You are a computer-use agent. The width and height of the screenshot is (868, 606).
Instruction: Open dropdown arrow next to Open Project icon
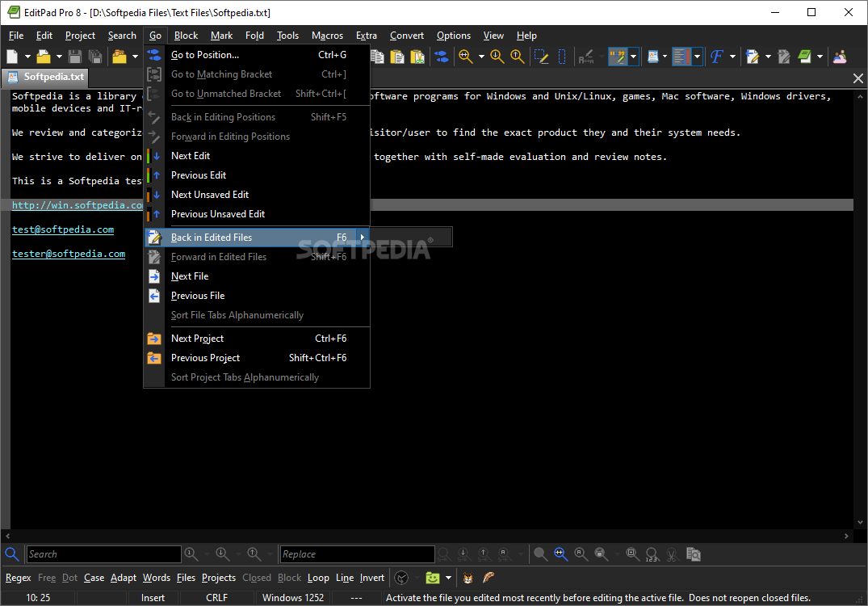tap(135, 57)
